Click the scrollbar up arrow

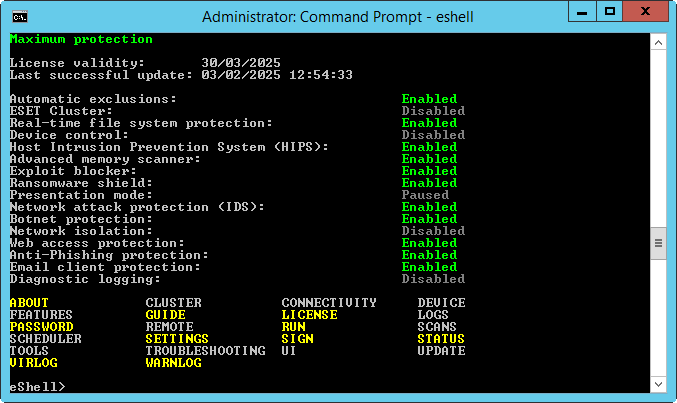pos(659,40)
